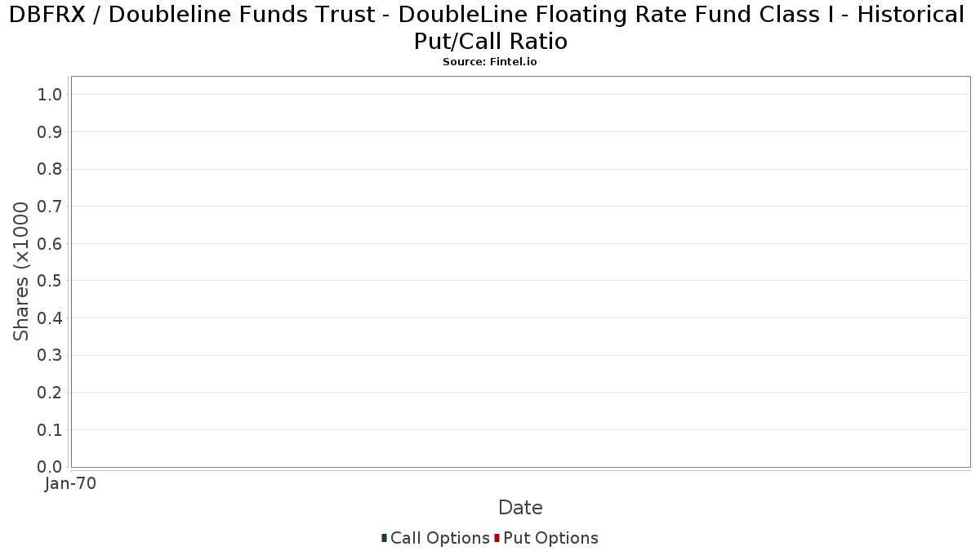The image size is (980, 551).
Task: Select the 0.9 y-axis tick label
Action: [x=50, y=132]
